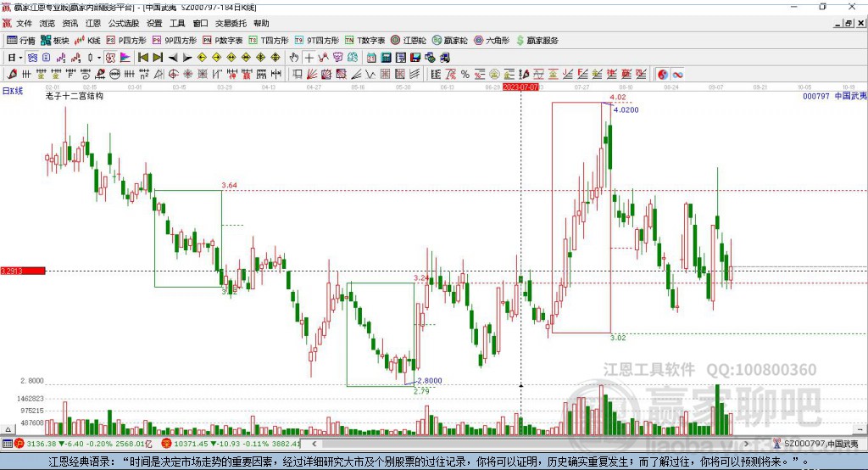
Task: Click the red-blue yin-yang icon
Action: 663,74
